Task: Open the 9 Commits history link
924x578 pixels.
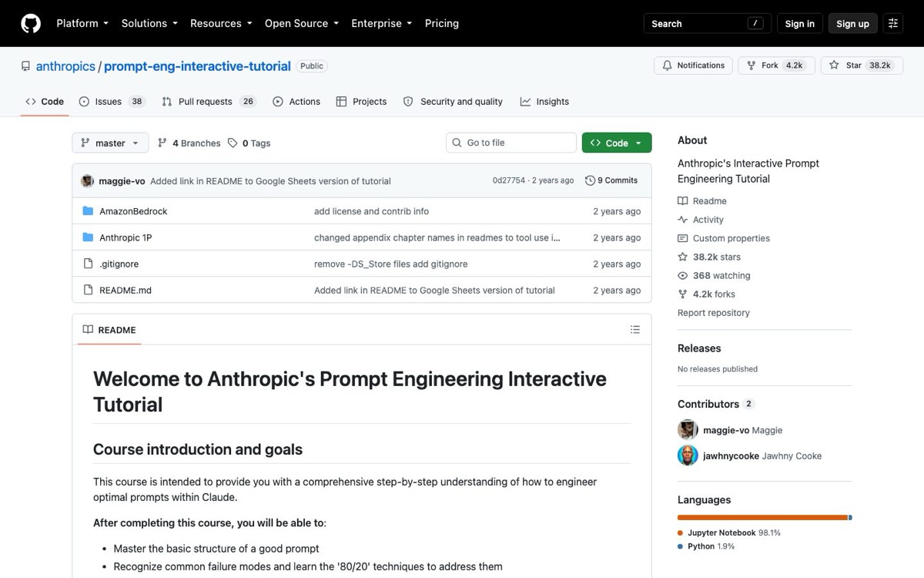Action: [611, 180]
